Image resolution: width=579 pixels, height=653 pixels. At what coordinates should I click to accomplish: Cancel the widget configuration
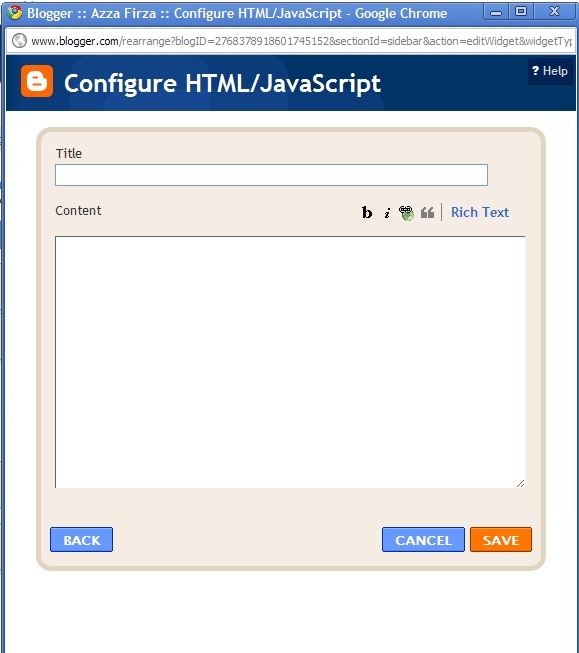(423, 540)
